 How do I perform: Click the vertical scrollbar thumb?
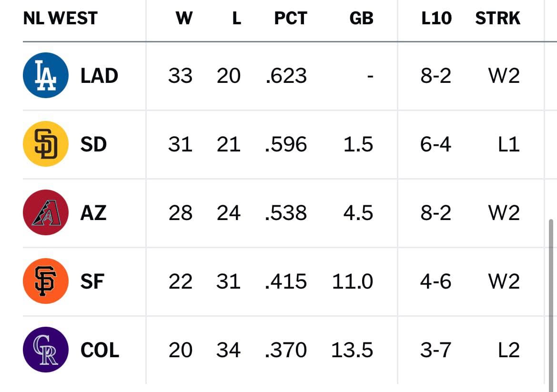tap(551, 302)
